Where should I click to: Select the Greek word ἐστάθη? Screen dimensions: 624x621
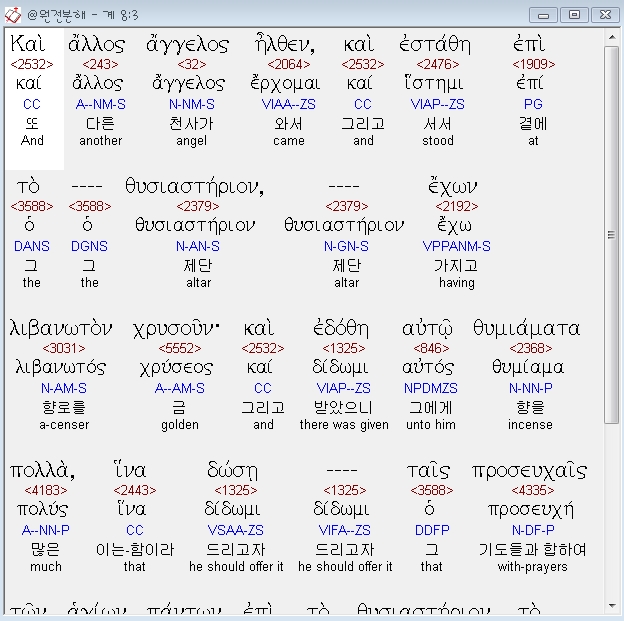435,44
